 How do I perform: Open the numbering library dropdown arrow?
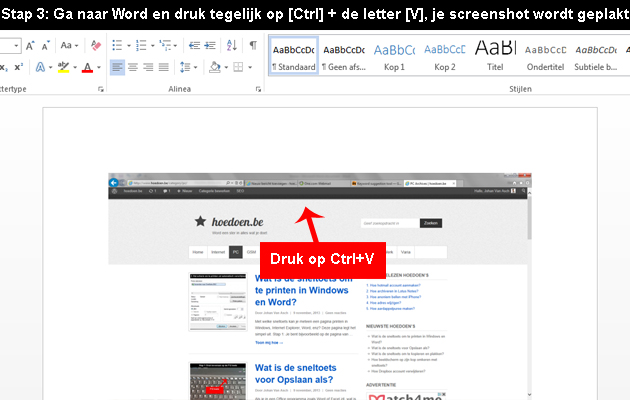coord(153,46)
